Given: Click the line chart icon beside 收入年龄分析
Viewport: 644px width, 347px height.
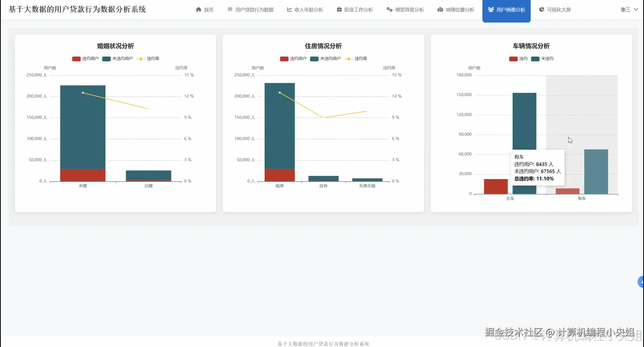Looking at the screenshot, I should [289, 9].
